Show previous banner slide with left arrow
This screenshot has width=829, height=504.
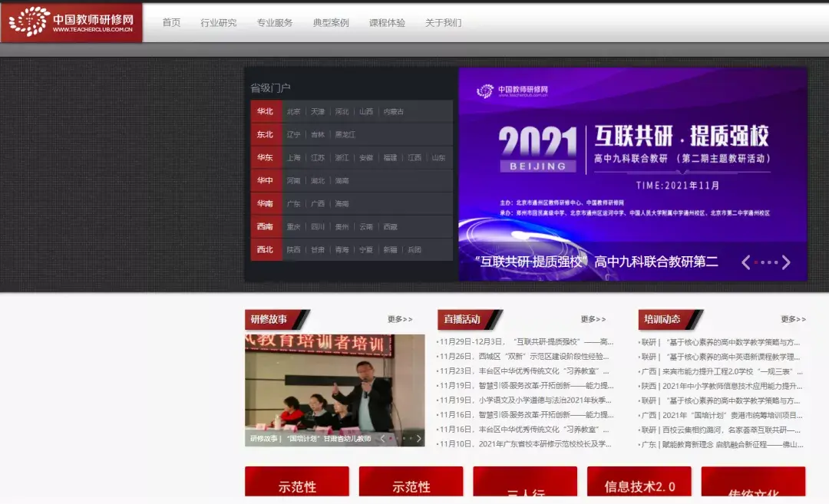[745, 262]
